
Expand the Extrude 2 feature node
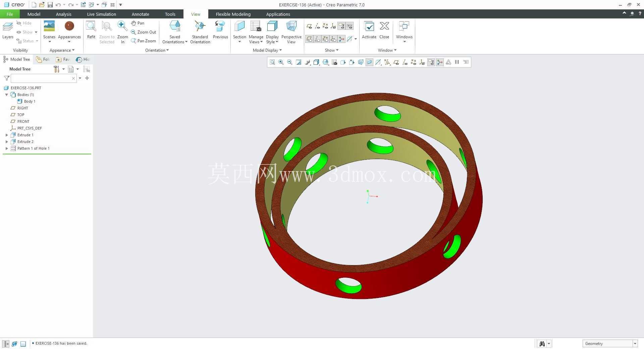click(7, 142)
